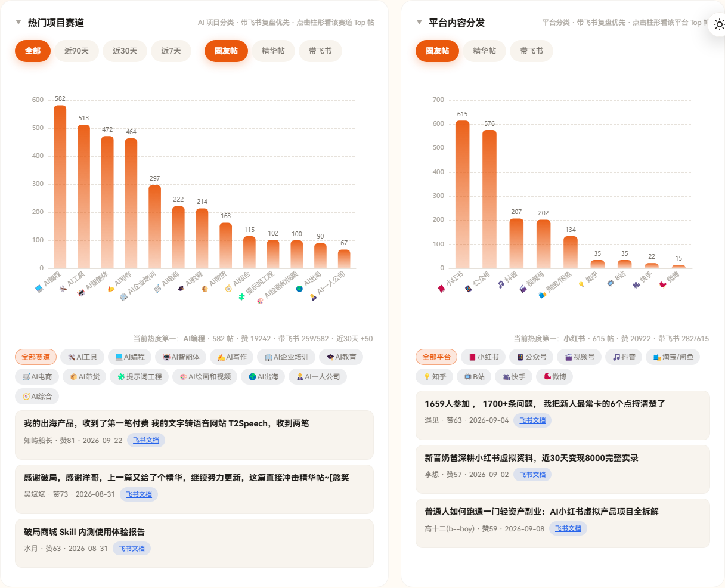Open the post titled 破局商城 Skill 内测使用体验报告

point(194,543)
